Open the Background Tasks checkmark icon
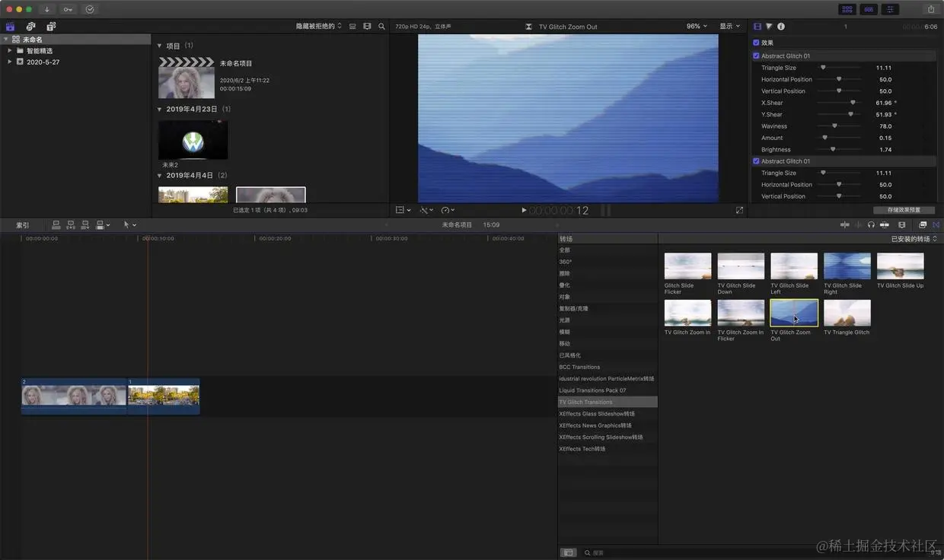This screenshot has height=560, width=944. click(x=90, y=9)
